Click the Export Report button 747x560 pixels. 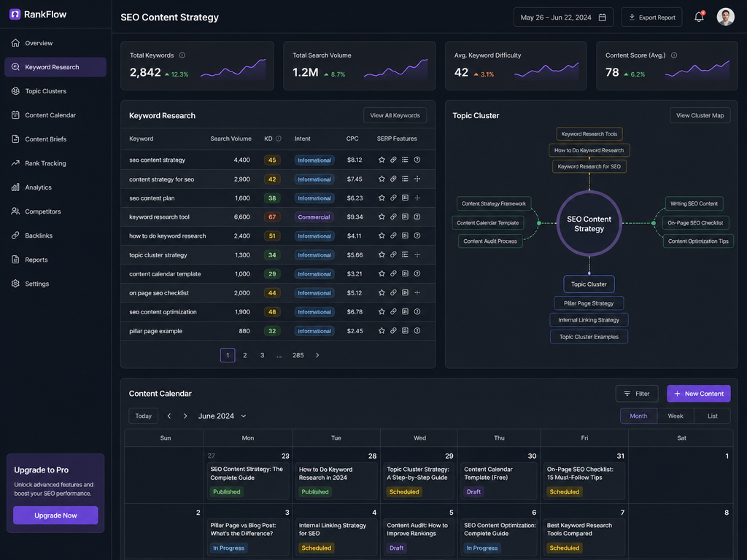(651, 17)
